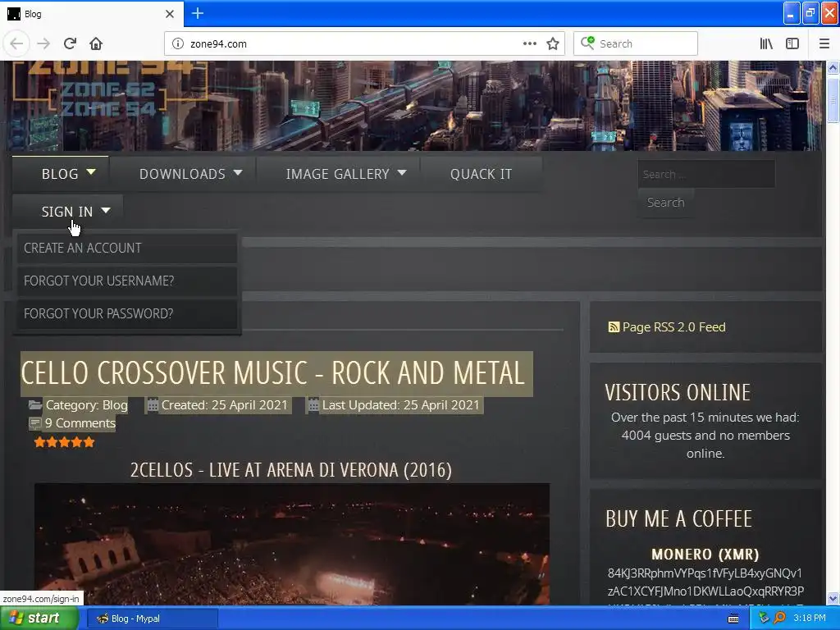Open the Page RSS 2.0 Feed link
The width and height of the screenshot is (840, 630).
pos(674,326)
